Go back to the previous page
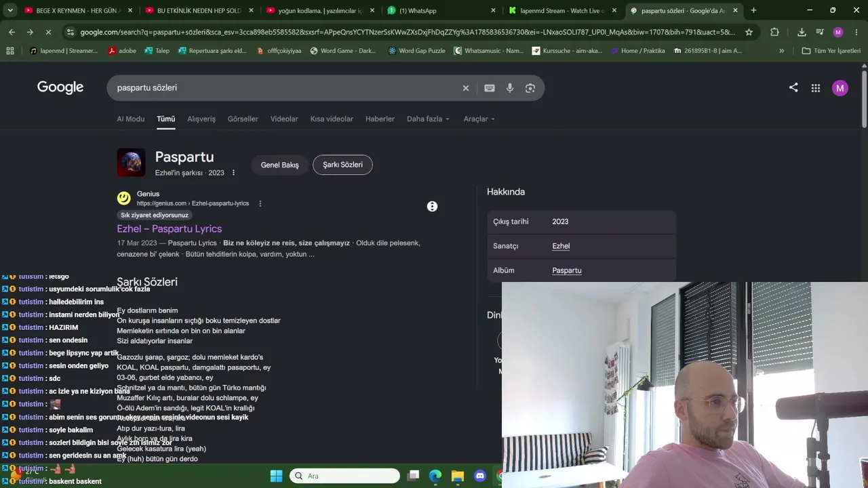This screenshot has width=868, height=488. click(x=12, y=32)
